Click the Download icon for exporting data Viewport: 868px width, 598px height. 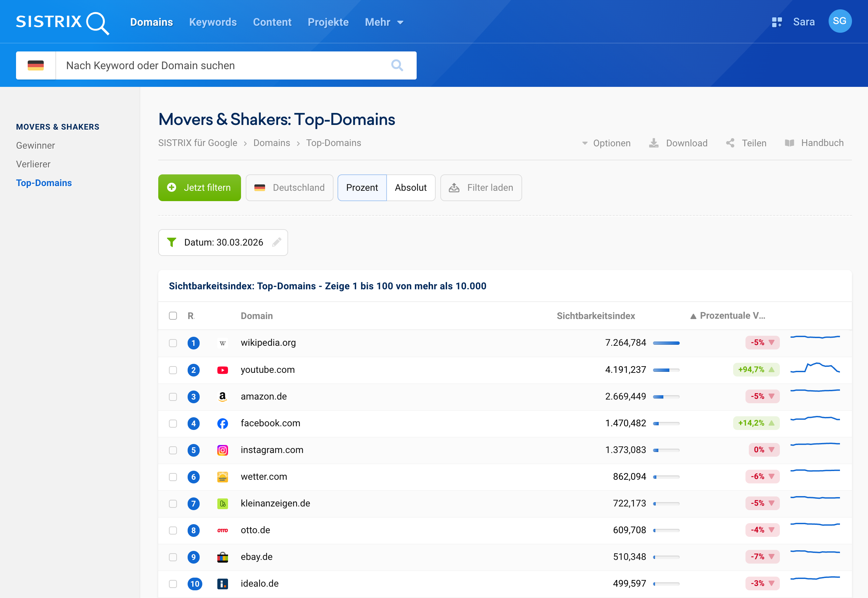654,143
